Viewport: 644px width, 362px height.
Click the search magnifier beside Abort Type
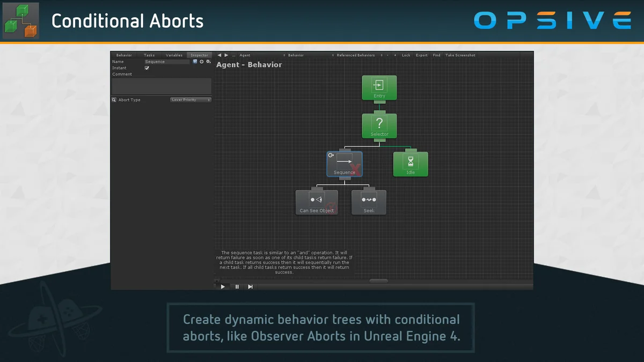(x=114, y=100)
